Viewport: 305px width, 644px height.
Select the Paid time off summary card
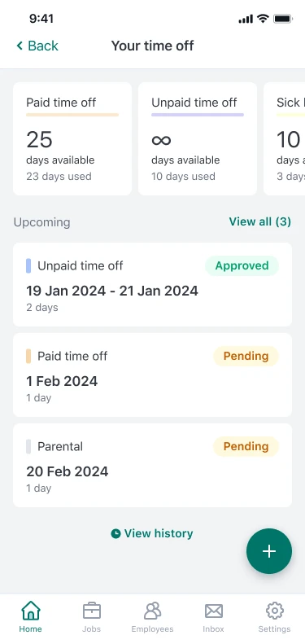coord(72,139)
